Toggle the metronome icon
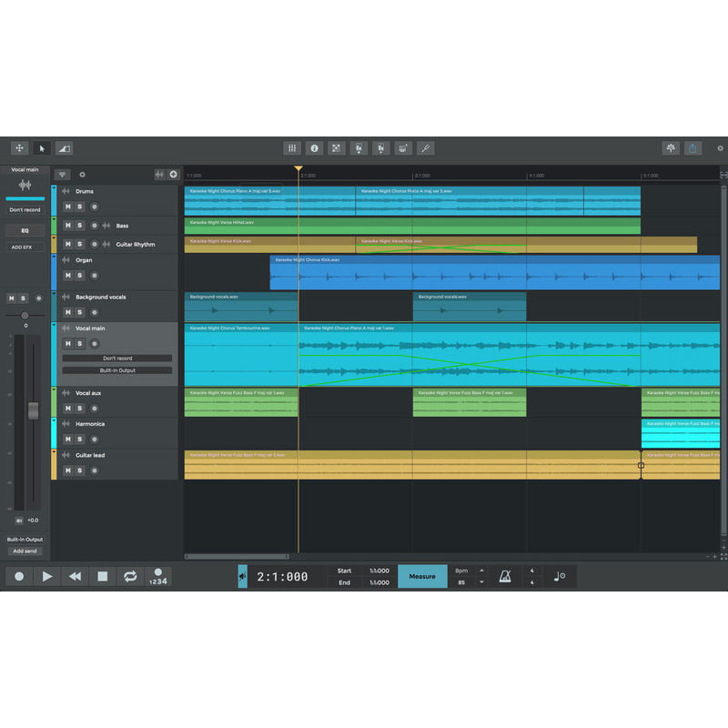Viewport: 728px width, 728px height. coord(505,576)
